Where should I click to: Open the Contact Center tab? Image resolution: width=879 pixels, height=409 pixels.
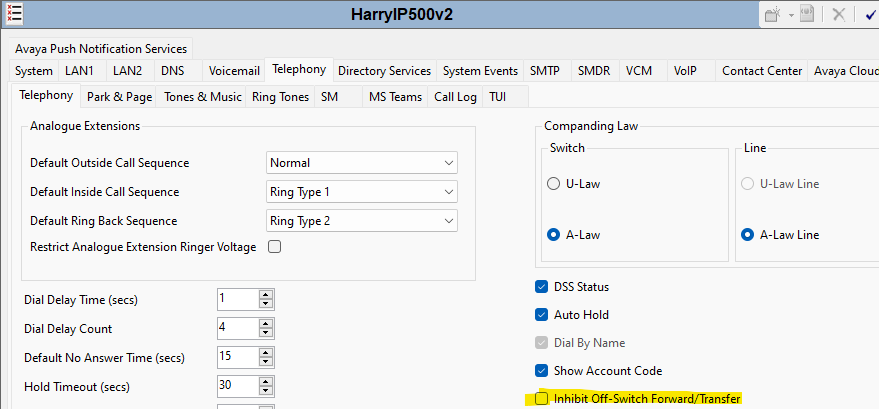762,71
